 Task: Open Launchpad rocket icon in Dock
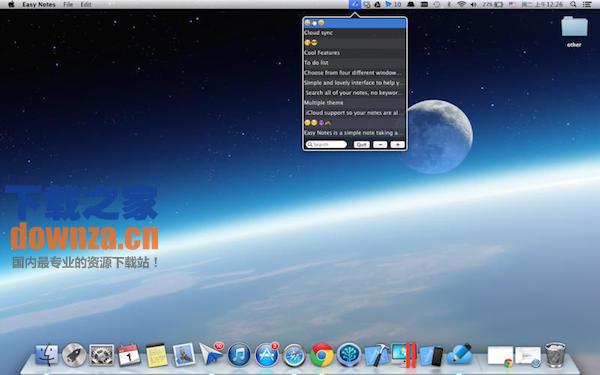pyautogui.click(x=74, y=355)
